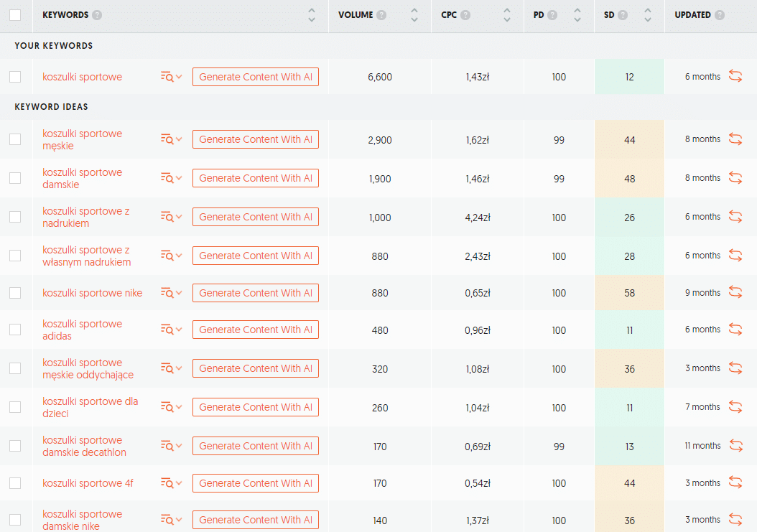Refresh koszulki sportowe 4f row data

(x=735, y=482)
